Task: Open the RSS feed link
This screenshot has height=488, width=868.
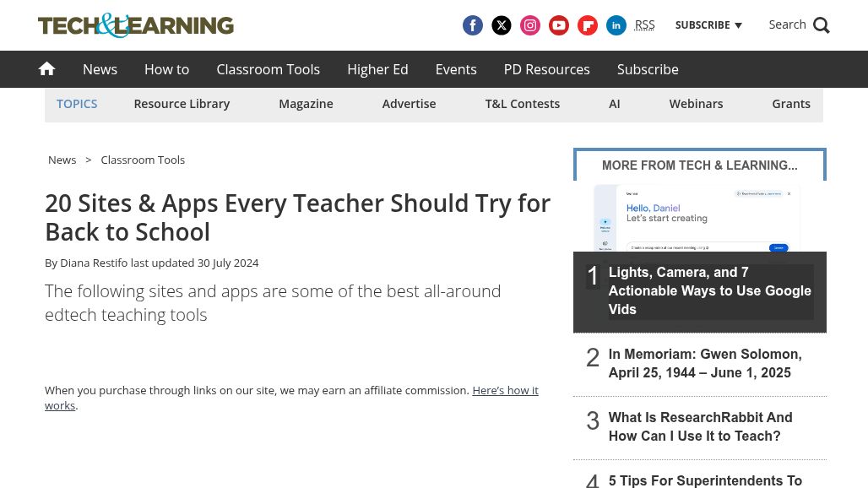Action: point(644,24)
